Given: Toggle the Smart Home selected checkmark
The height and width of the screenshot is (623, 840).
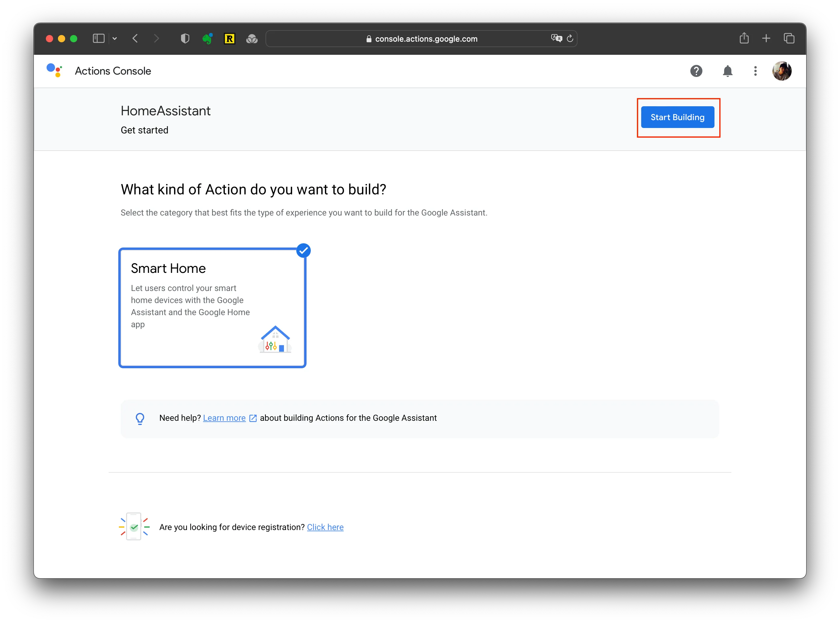Looking at the screenshot, I should (303, 251).
